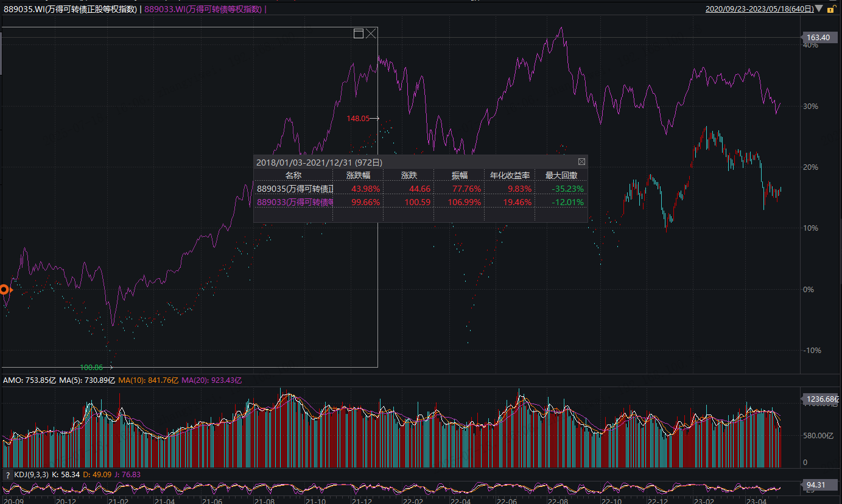Click the 2020/09/23-2023/05/18 date range link
This screenshot has height=504, width=842.
[x=759, y=9]
